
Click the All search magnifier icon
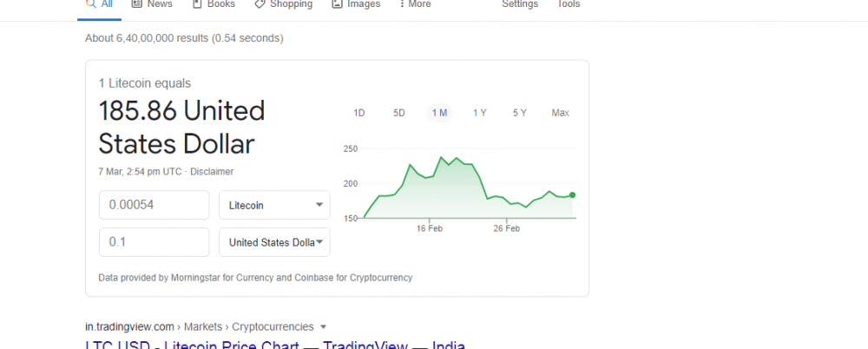[90, 4]
